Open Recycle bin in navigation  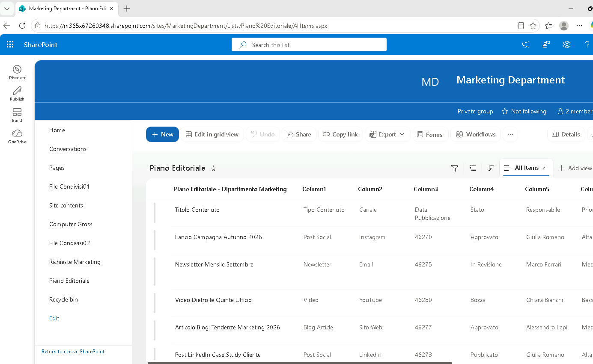(x=63, y=299)
